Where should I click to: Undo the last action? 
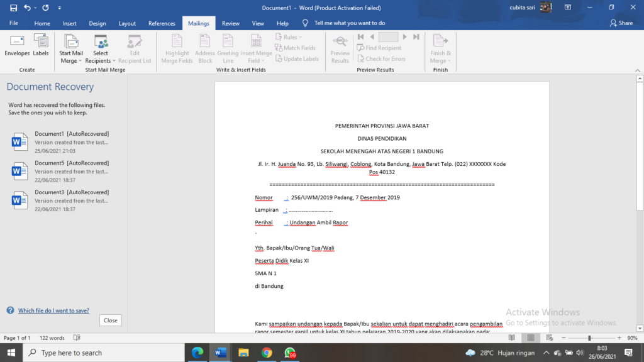27,8
